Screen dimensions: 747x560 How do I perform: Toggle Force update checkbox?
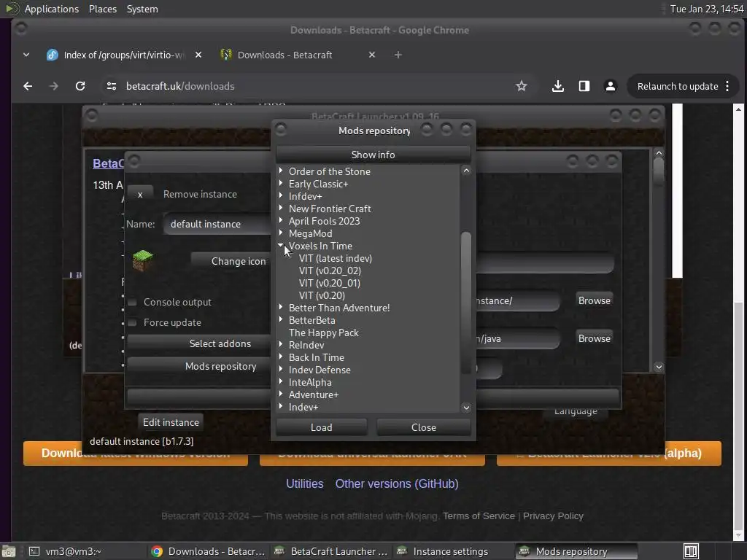(x=133, y=323)
